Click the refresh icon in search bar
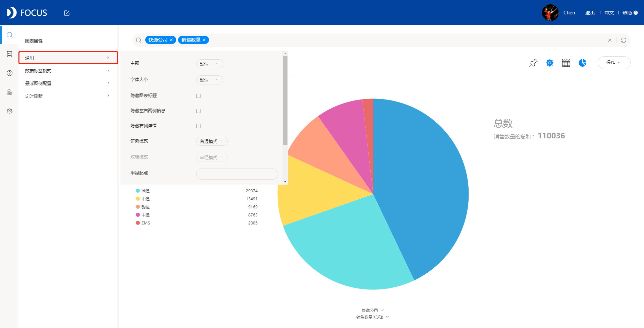Image resolution: width=644 pixels, height=328 pixels. click(x=624, y=40)
